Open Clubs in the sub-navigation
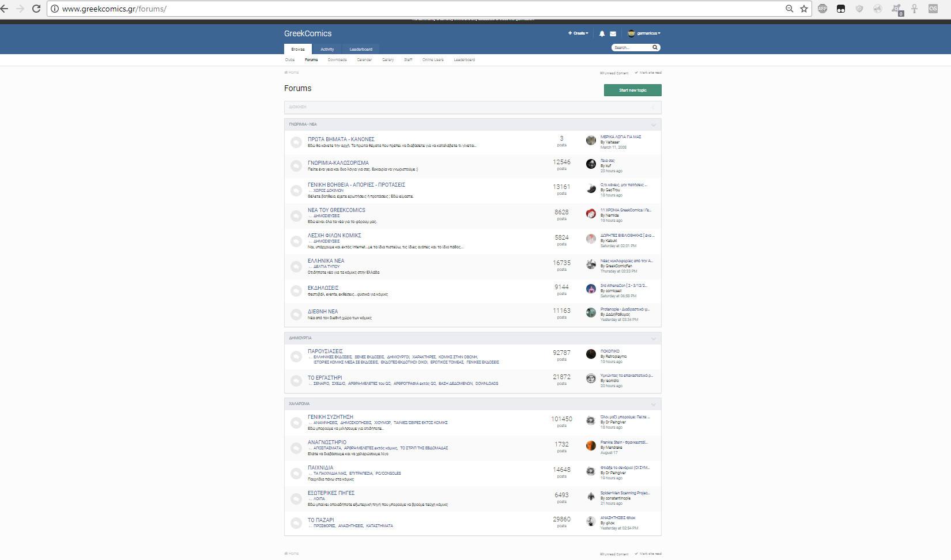The width and height of the screenshot is (951, 560). 290,60
